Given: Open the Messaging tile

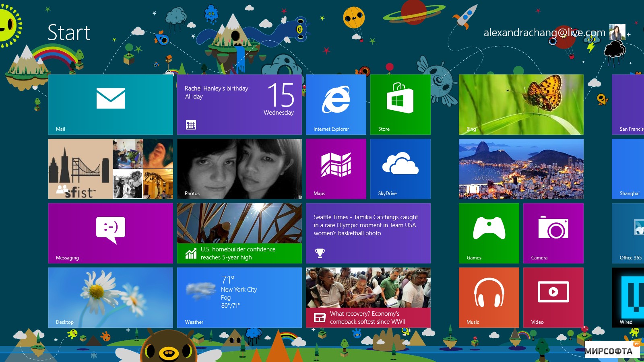Looking at the screenshot, I should [111, 233].
